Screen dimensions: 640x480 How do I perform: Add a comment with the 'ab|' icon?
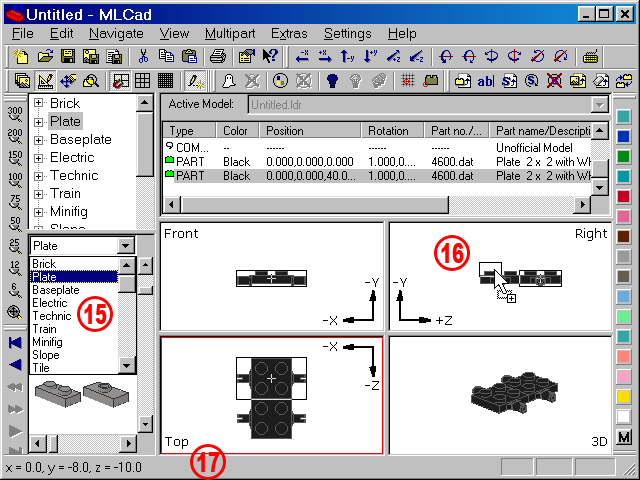click(x=486, y=80)
